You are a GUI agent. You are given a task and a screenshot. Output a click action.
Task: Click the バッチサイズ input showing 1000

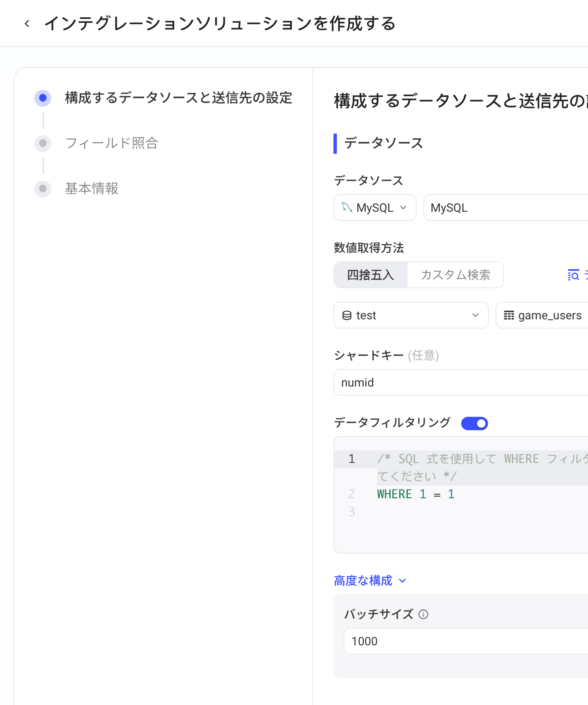[466, 641]
